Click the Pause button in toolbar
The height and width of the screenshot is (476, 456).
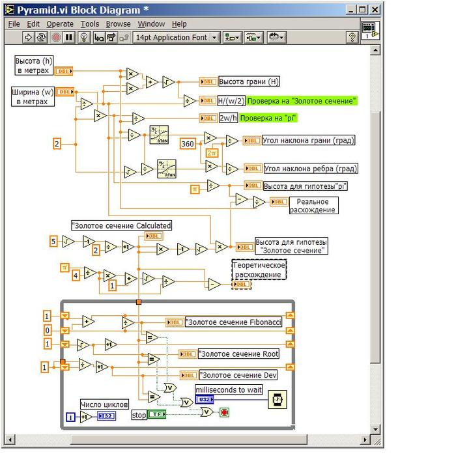point(69,37)
